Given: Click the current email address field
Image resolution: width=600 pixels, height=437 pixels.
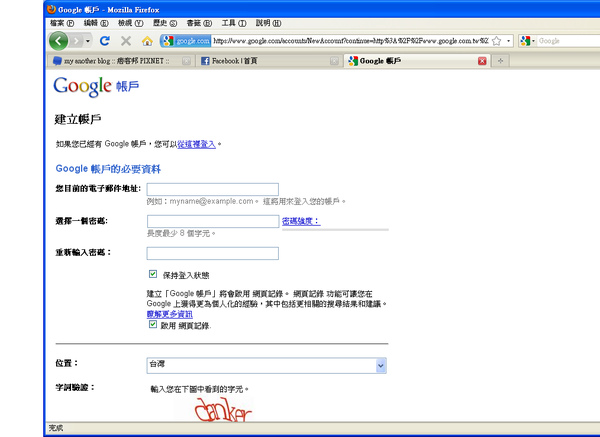Looking at the screenshot, I should coord(213,189).
